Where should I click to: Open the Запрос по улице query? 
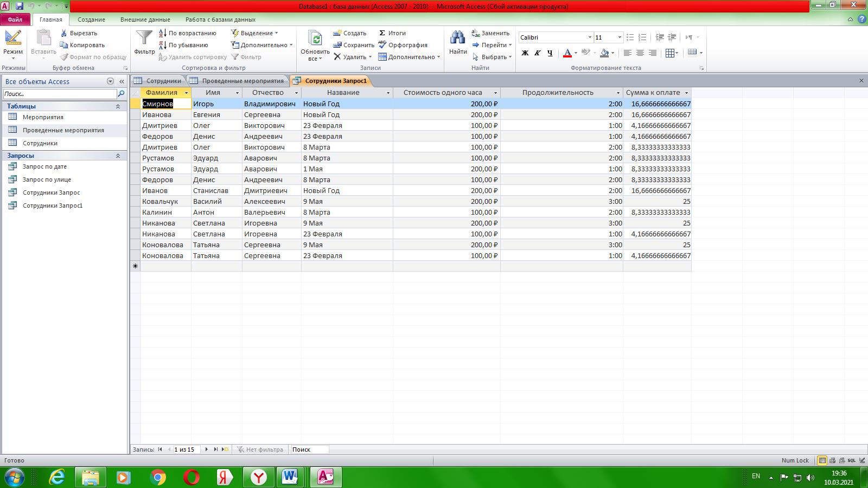(47, 179)
